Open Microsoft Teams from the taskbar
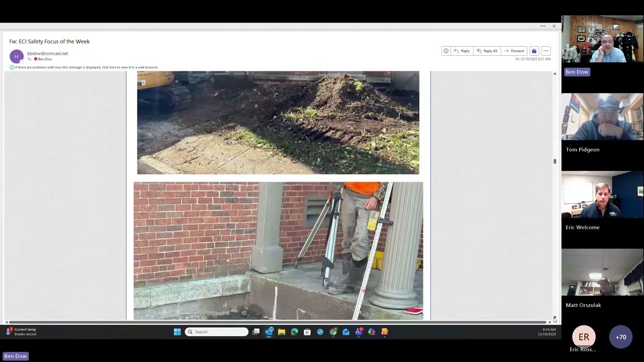The height and width of the screenshot is (362, 644). 359,332
